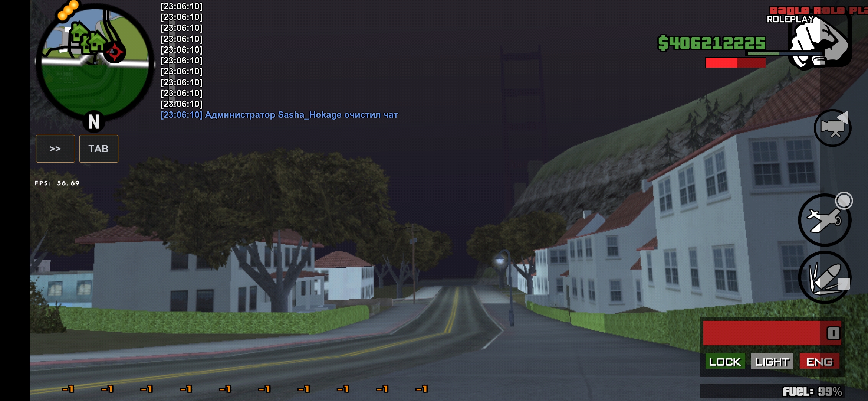The image size is (868, 401).
Task: Tap the ROLEPLAY server logo text
Action: coord(790,19)
